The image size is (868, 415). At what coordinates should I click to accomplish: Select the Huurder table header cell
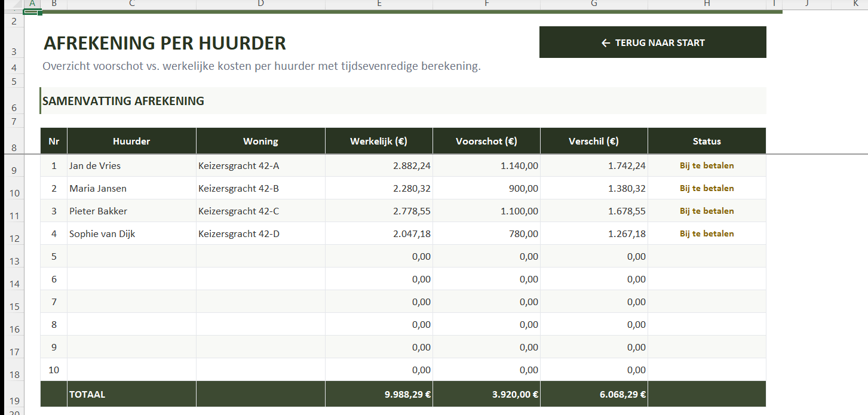tap(131, 142)
